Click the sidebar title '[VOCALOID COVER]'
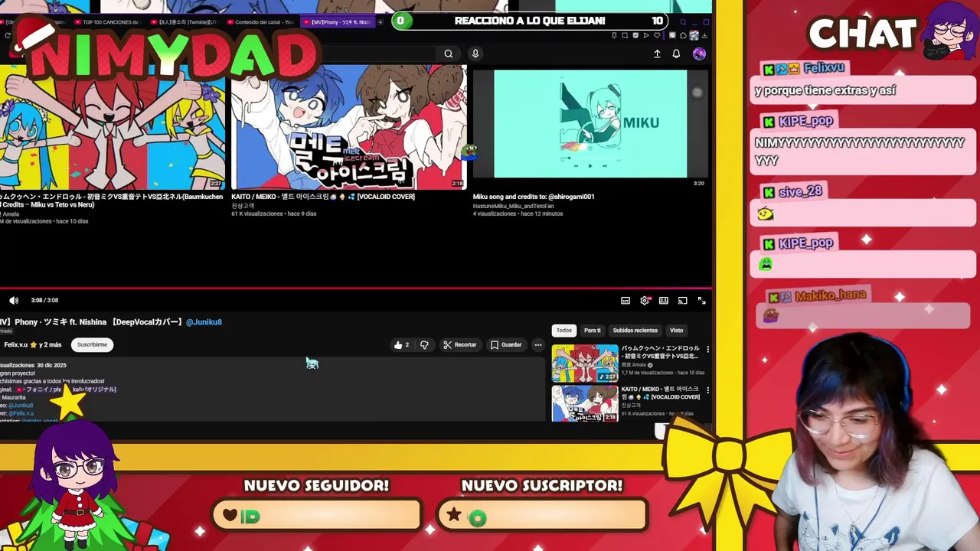980x551 pixels. (675, 397)
